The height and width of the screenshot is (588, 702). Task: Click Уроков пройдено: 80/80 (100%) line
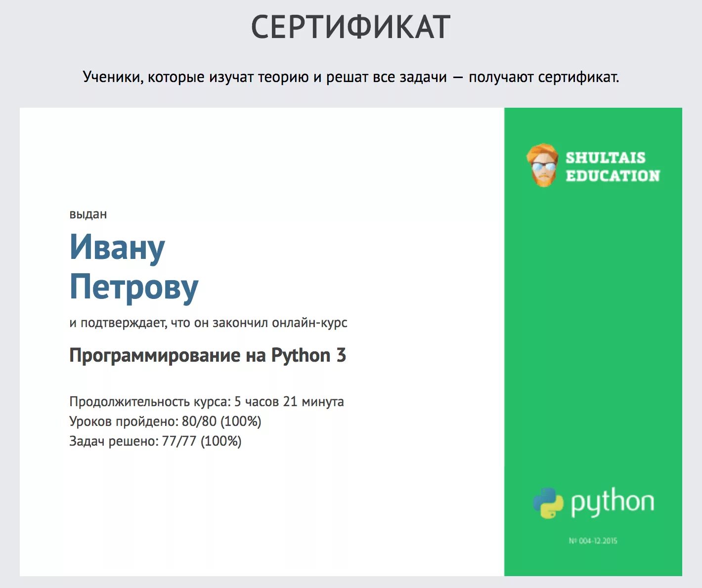tap(165, 421)
